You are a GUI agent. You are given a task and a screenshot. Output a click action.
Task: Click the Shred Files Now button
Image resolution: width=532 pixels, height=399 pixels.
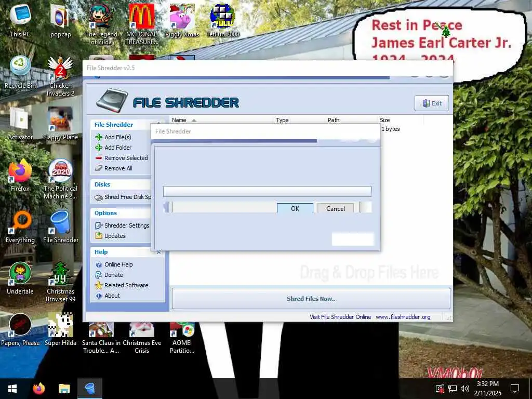(x=311, y=299)
